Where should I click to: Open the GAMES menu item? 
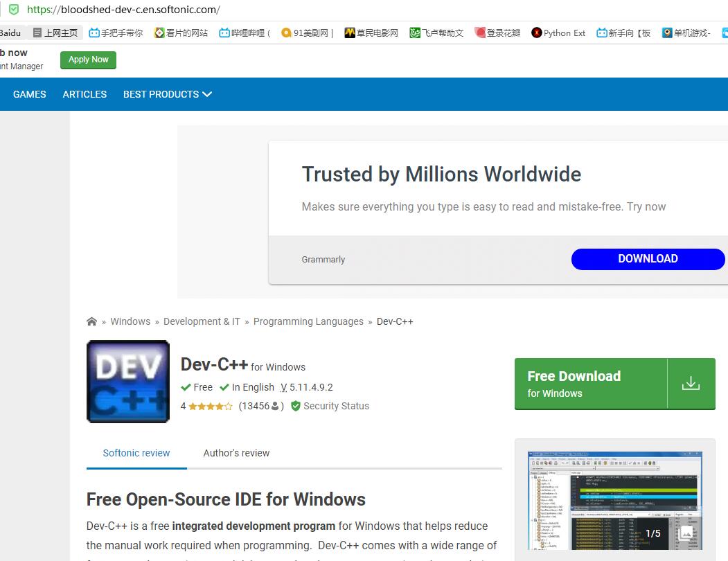pyautogui.click(x=29, y=94)
